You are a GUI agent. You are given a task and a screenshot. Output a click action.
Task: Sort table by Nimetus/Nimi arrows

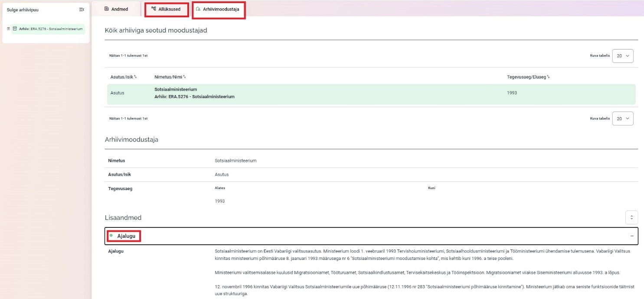click(x=185, y=77)
